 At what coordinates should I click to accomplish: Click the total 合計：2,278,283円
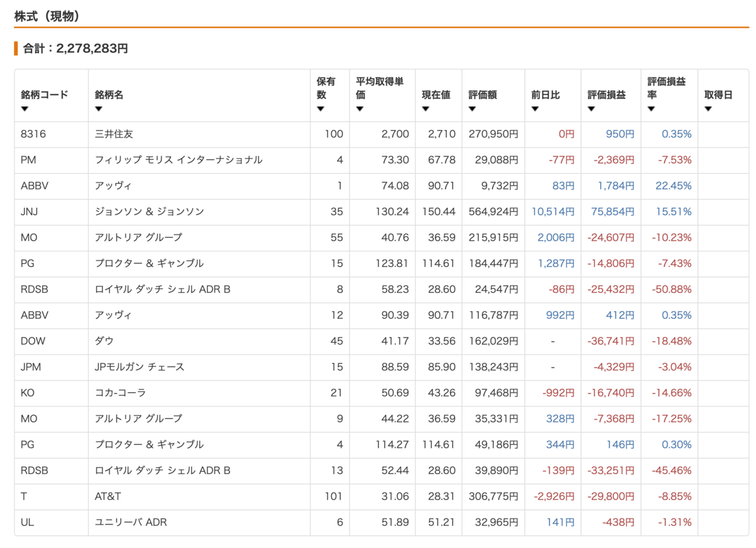point(76,48)
